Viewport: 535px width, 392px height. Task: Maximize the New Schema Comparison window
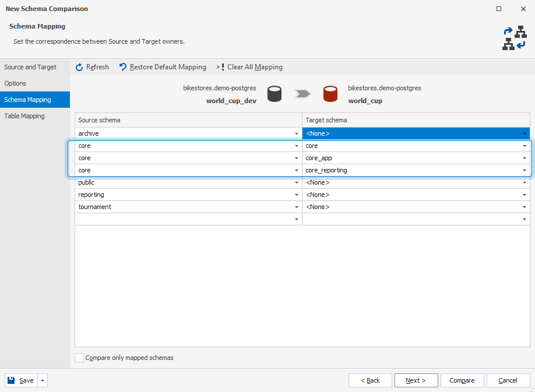pos(499,9)
